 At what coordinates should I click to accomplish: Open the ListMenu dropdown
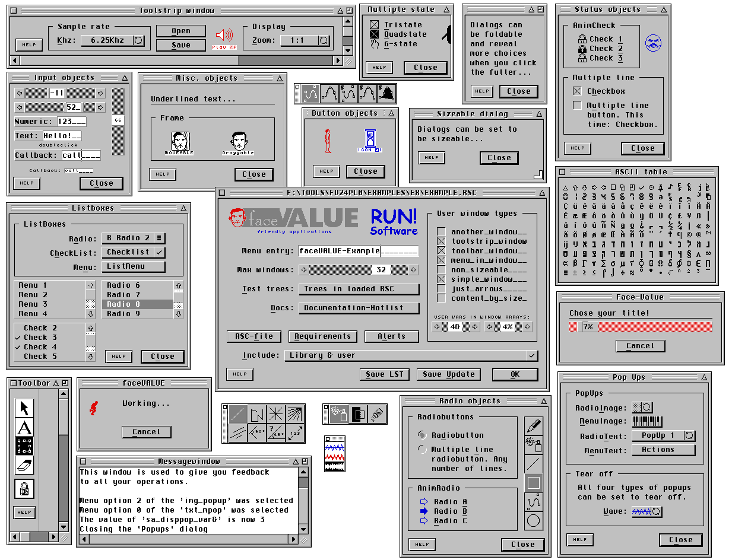click(x=134, y=267)
